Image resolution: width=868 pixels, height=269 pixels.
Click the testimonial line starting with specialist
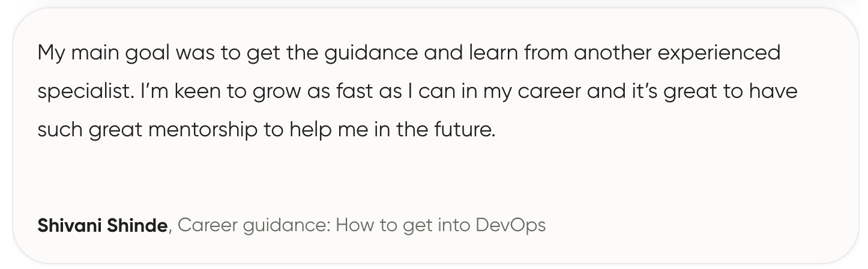coord(417,92)
